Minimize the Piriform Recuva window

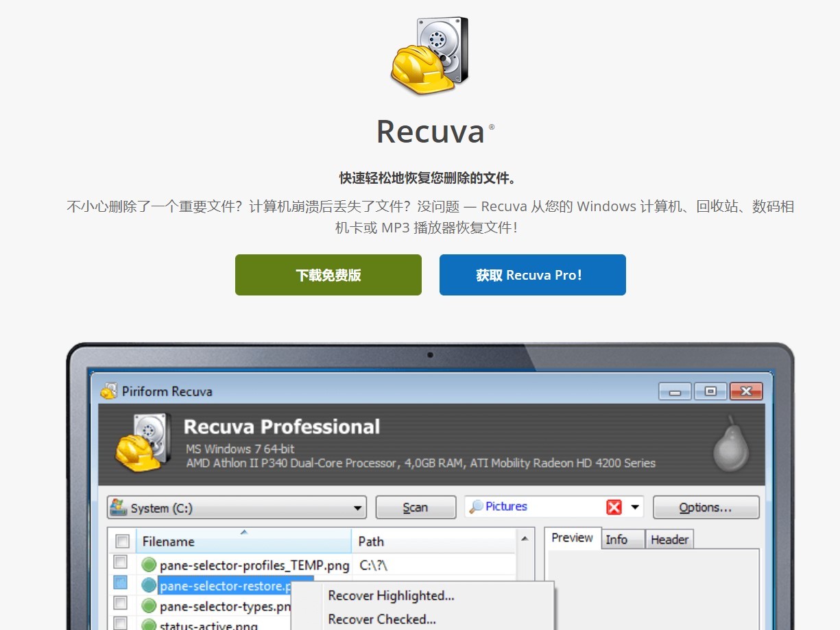pyautogui.click(x=675, y=391)
